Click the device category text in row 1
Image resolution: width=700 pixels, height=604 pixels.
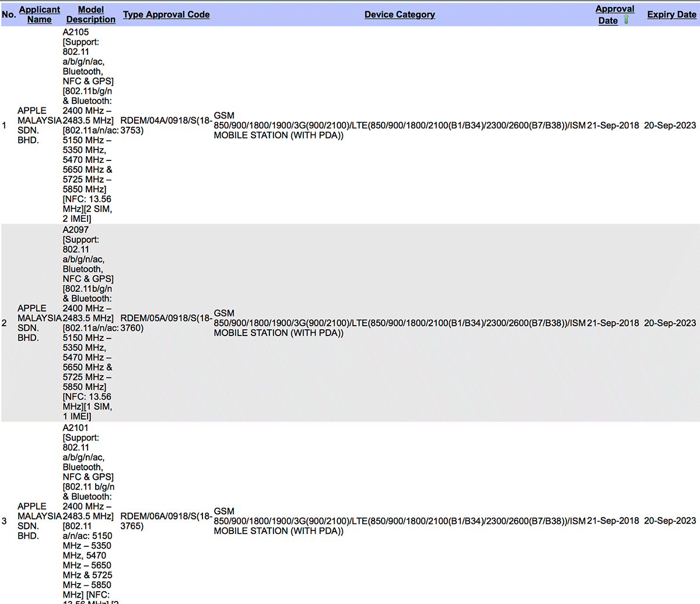coord(399,125)
